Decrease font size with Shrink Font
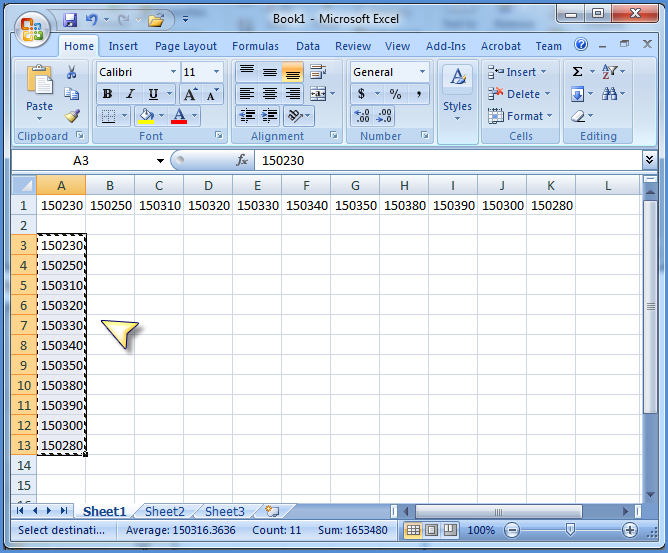This screenshot has height=553, width=668. coord(212,94)
